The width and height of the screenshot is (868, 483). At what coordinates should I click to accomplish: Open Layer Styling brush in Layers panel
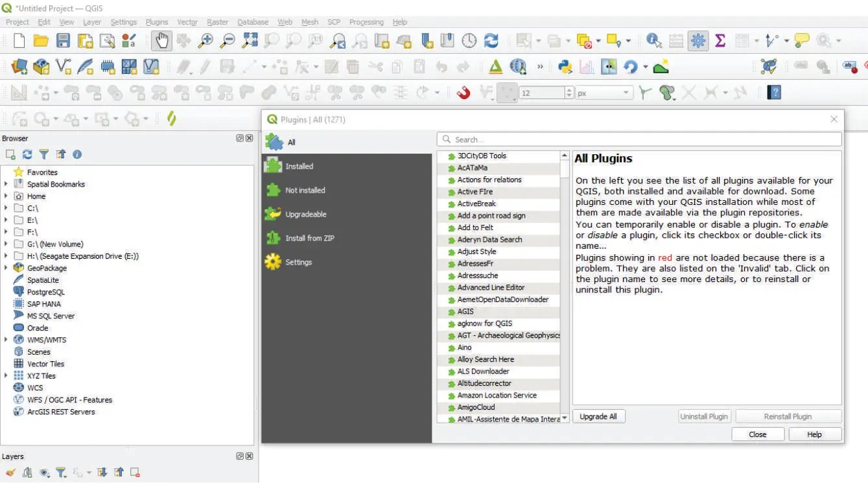tap(10, 473)
